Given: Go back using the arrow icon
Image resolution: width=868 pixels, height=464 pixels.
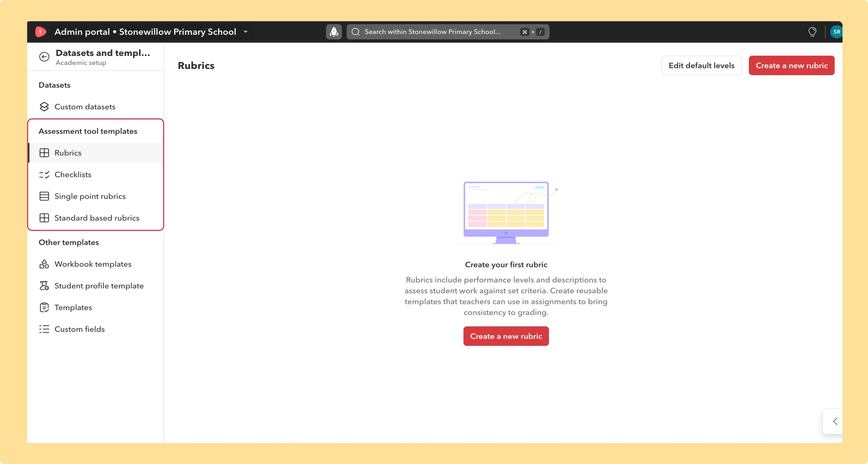Looking at the screenshot, I should click(44, 57).
